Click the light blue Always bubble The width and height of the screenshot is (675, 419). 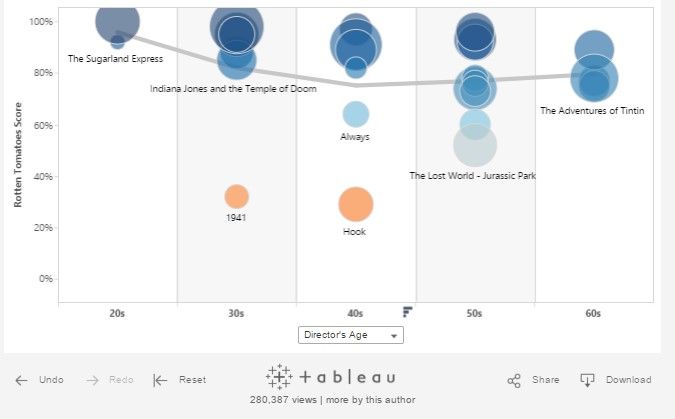(355, 115)
